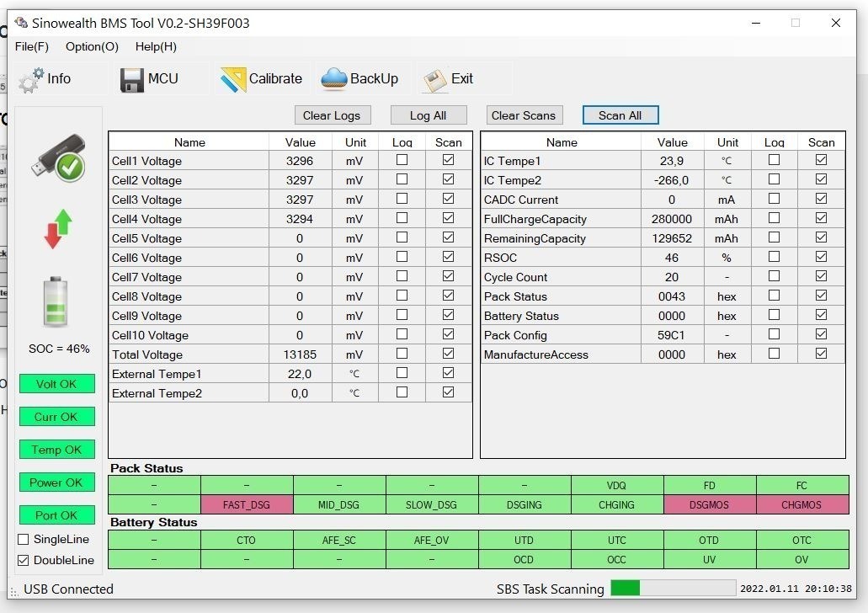Click the OV battery status indicator

pyautogui.click(x=802, y=559)
